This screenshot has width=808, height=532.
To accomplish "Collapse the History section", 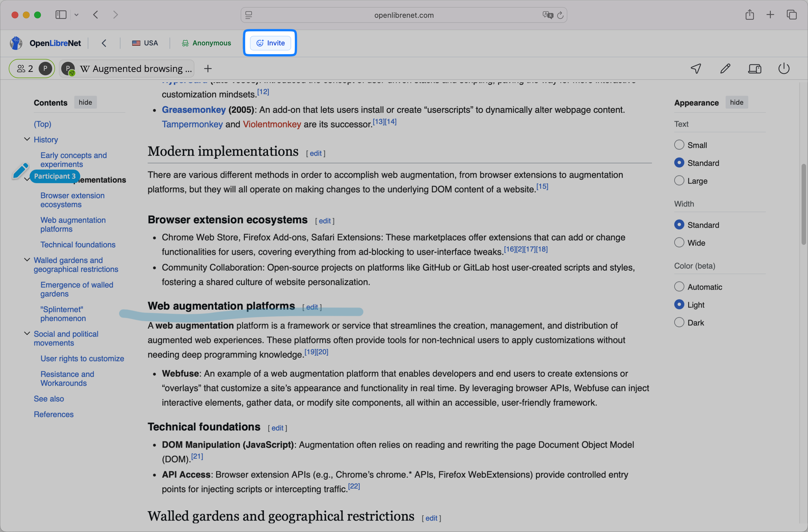I will pos(27,139).
